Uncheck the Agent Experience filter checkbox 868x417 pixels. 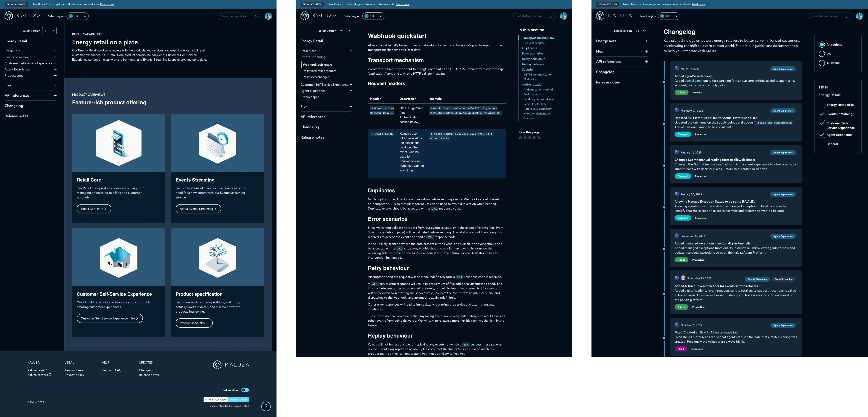pyautogui.click(x=822, y=135)
